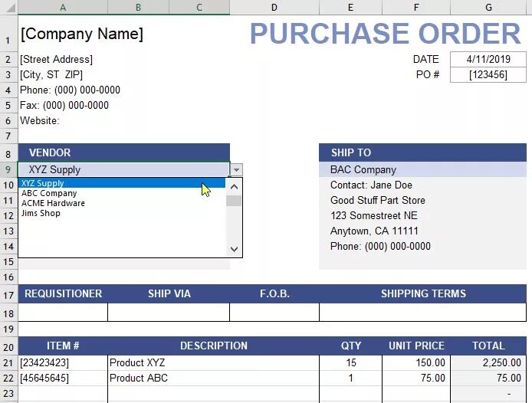Select column D header
Screen dimensions: 532x403
(274, 7)
